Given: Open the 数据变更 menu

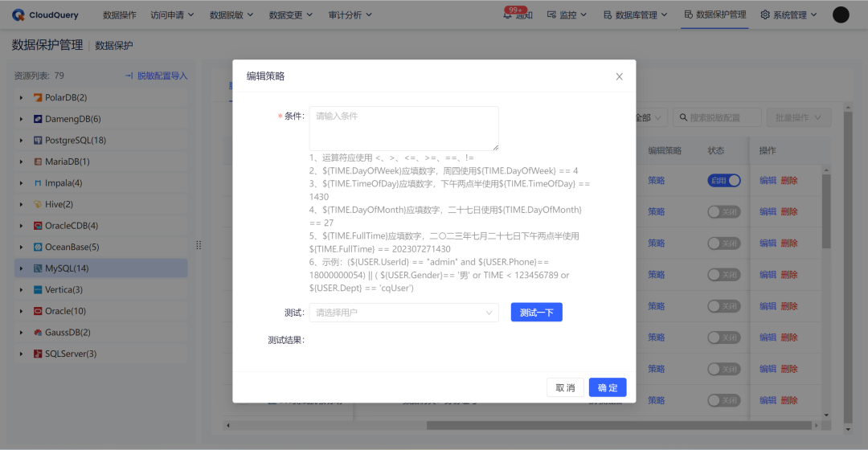Looking at the screenshot, I should pos(291,15).
